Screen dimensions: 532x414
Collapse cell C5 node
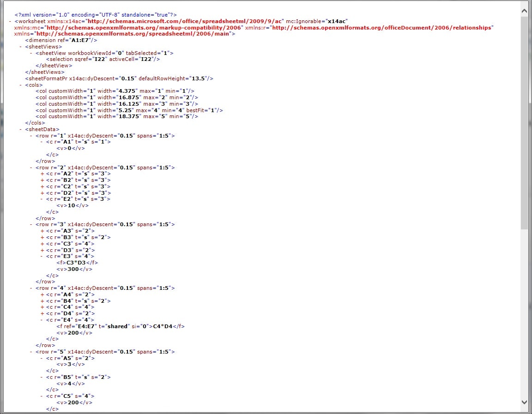click(42, 396)
